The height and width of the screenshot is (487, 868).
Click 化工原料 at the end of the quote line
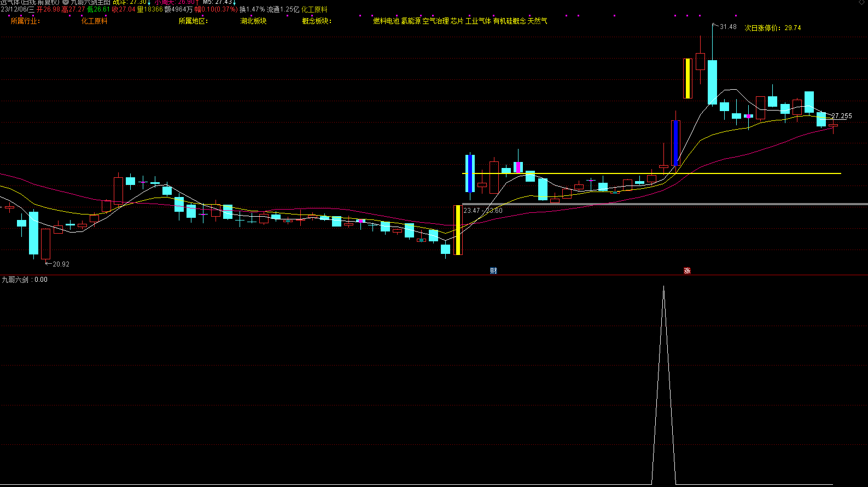(314, 9)
